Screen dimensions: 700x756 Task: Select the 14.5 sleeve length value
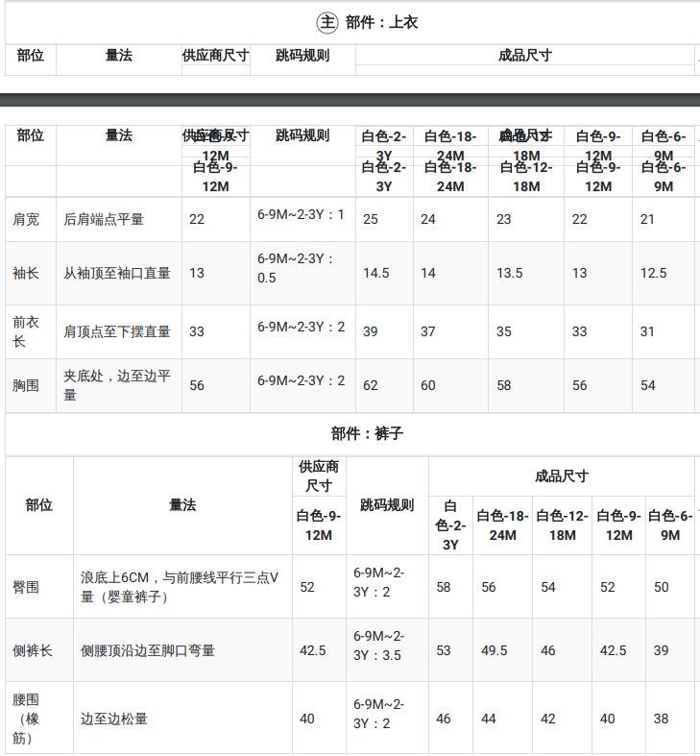point(375,273)
